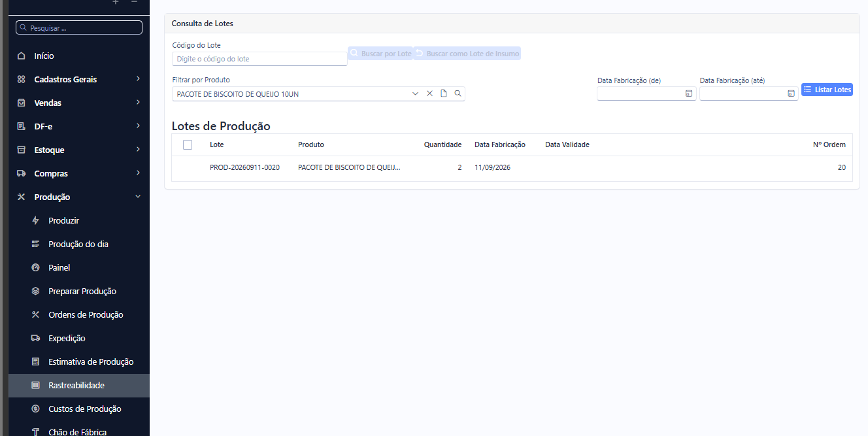Viewport: 868px width, 436px height.
Task: Click the magnifier icon in the product filter
Action: tap(458, 93)
